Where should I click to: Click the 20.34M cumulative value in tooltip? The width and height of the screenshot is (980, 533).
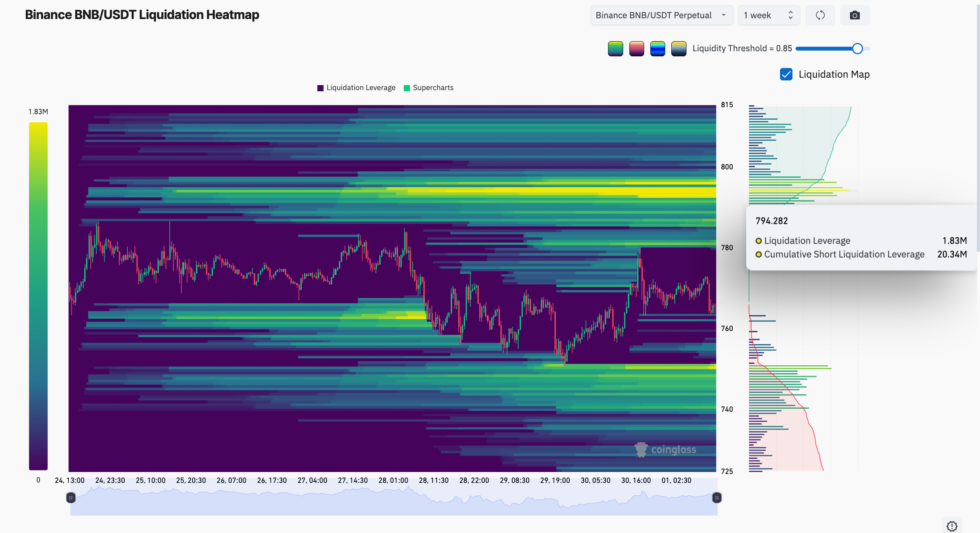point(952,254)
